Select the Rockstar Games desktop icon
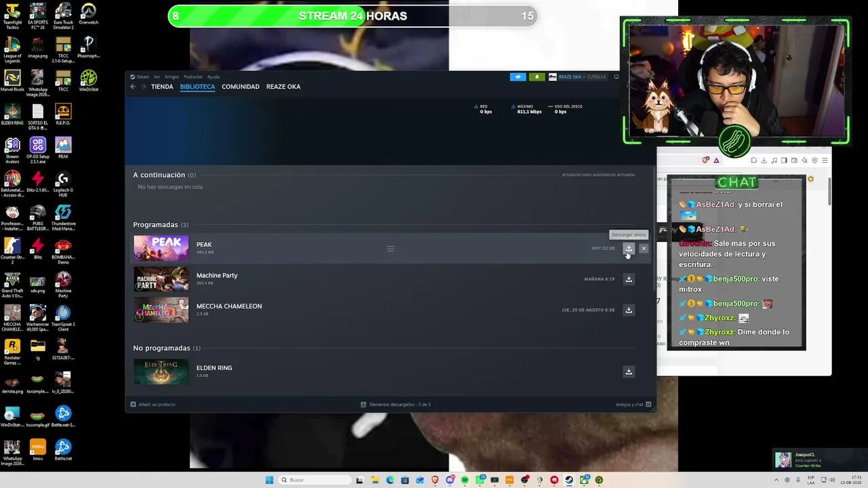This screenshot has width=868, height=488. tap(12, 351)
